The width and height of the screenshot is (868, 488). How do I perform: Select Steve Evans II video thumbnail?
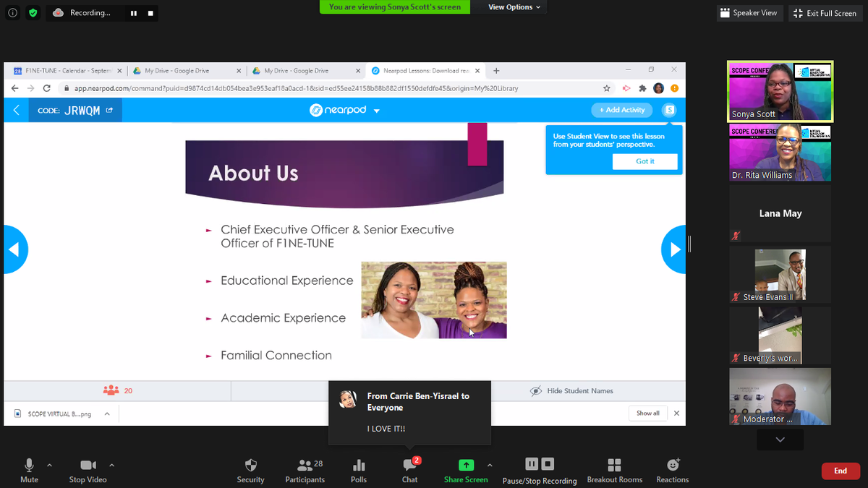tap(780, 275)
